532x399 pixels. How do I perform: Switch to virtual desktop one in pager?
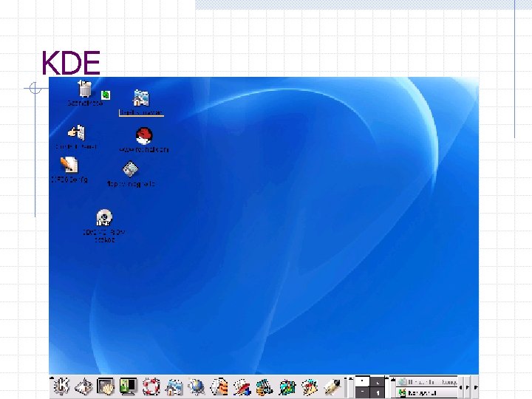pos(362,381)
